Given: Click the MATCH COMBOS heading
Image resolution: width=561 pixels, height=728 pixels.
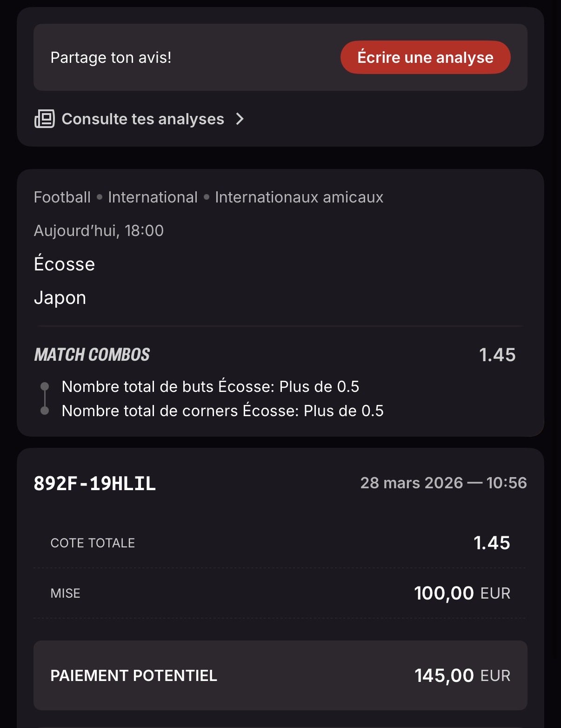Looking at the screenshot, I should pos(92,355).
